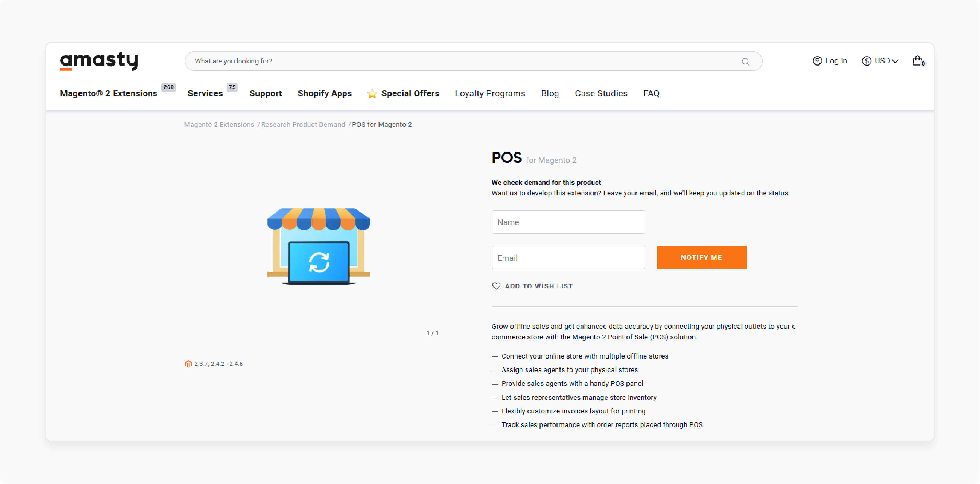980x484 pixels.
Task: Click the search magnifier icon
Action: pyautogui.click(x=745, y=61)
